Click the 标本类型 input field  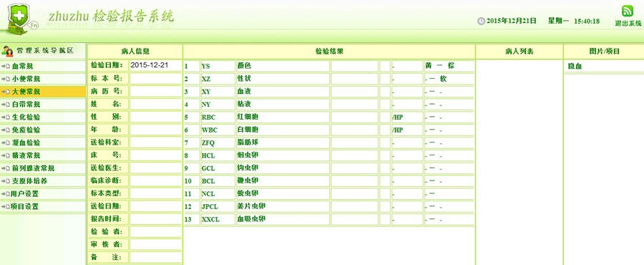click(x=156, y=193)
